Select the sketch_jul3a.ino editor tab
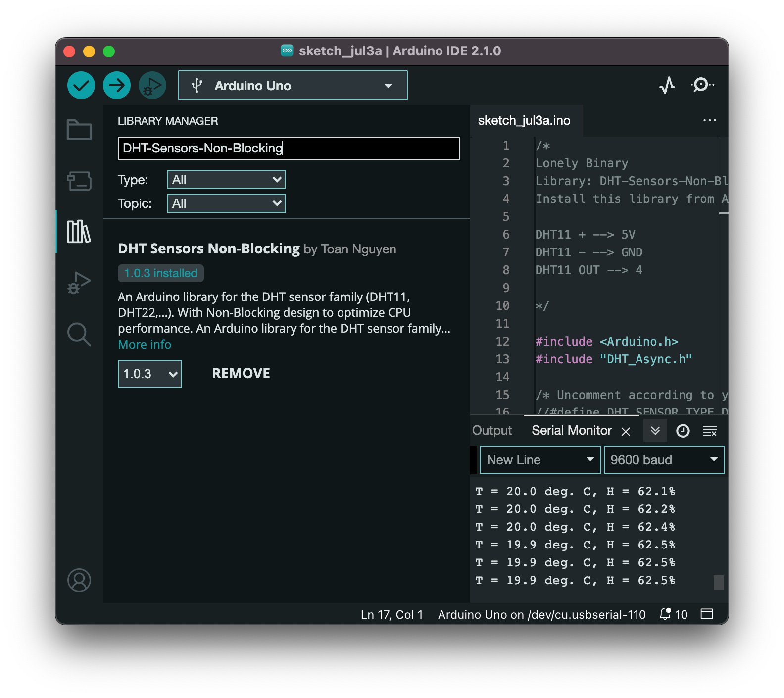This screenshot has height=698, width=784. [x=524, y=121]
